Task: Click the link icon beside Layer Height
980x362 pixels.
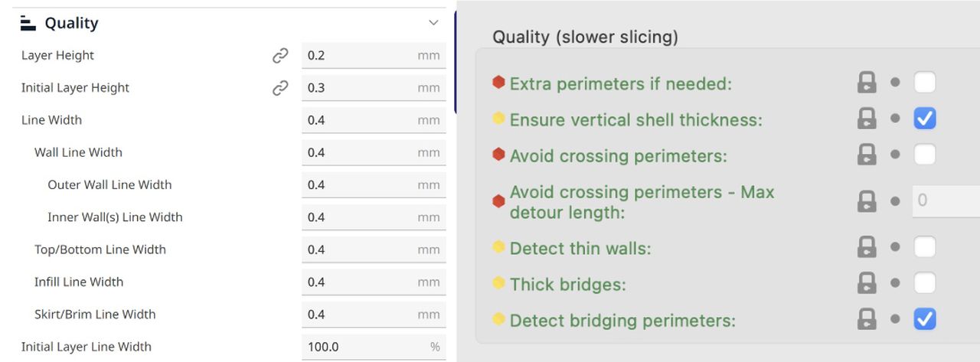Action: (x=280, y=56)
